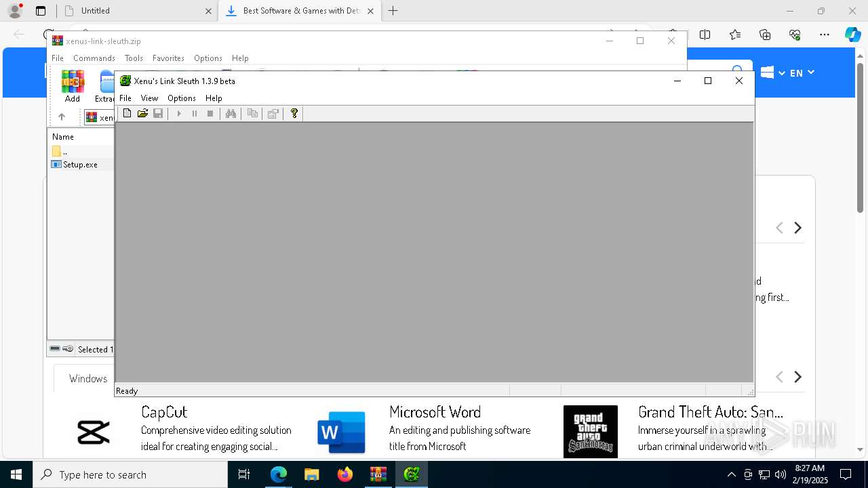Open Microsoft Edge from the taskbar
This screenshot has width=868, height=488.
pos(278,474)
